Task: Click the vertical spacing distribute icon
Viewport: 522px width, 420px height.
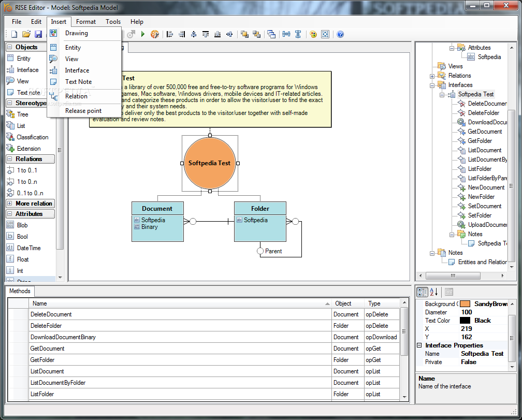Action: click(x=298, y=34)
